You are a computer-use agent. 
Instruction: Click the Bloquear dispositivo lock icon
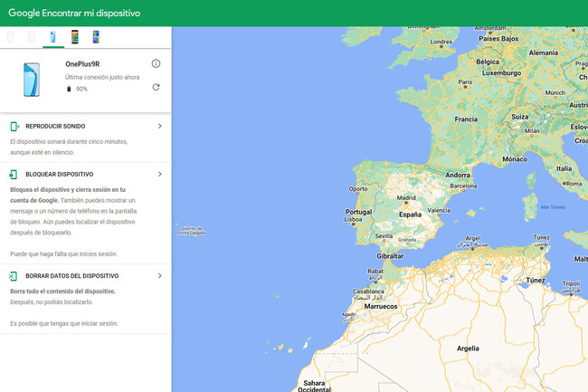click(14, 175)
